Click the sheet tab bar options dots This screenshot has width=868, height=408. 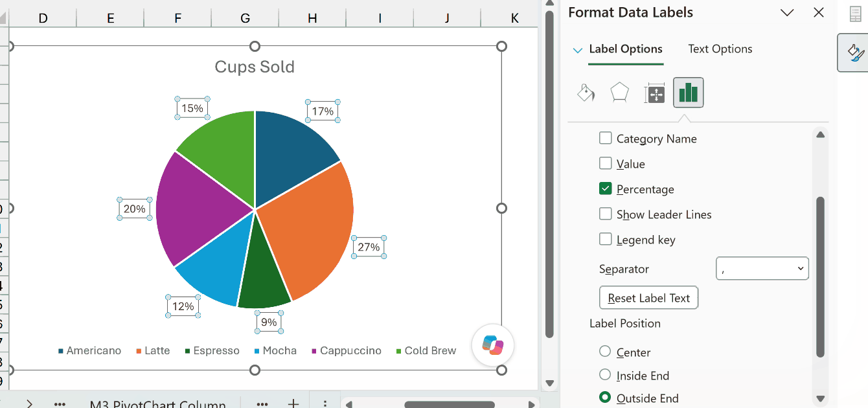pyautogui.click(x=325, y=403)
